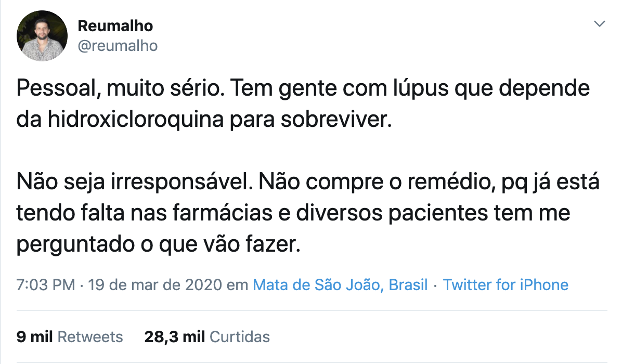622x364 pixels.
Task: Open the bold Reumalho display name
Action: click(x=115, y=26)
